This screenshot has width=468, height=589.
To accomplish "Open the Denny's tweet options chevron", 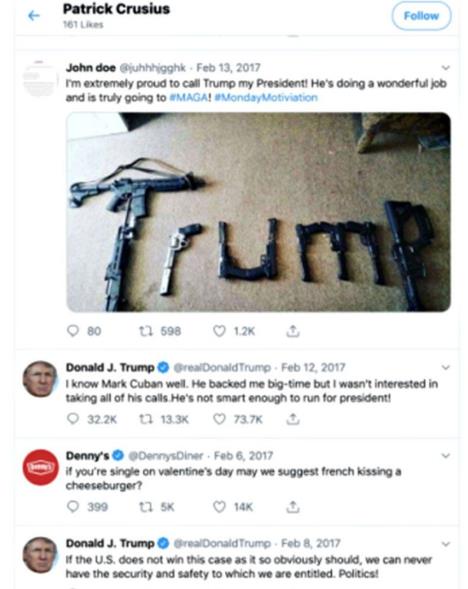I will (x=445, y=456).
